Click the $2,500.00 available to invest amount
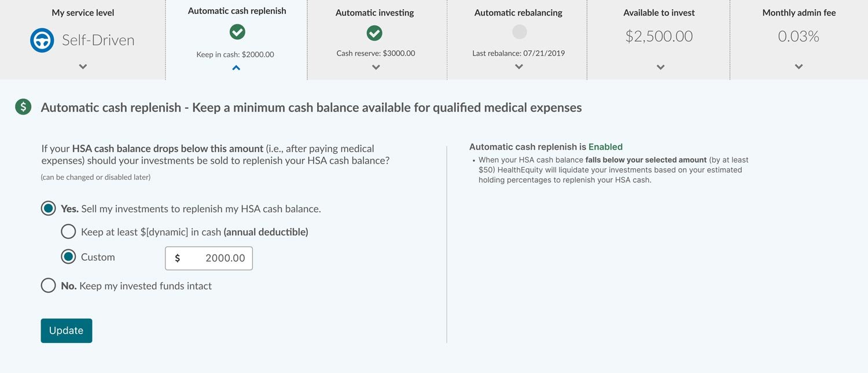This screenshot has width=868, height=373. pyautogui.click(x=659, y=36)
